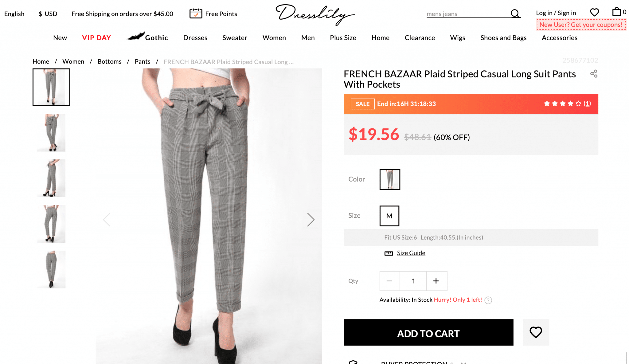Click the search magnifier icon
The width and height of the screenshot is (629, 364).
(x=515, y=14)
